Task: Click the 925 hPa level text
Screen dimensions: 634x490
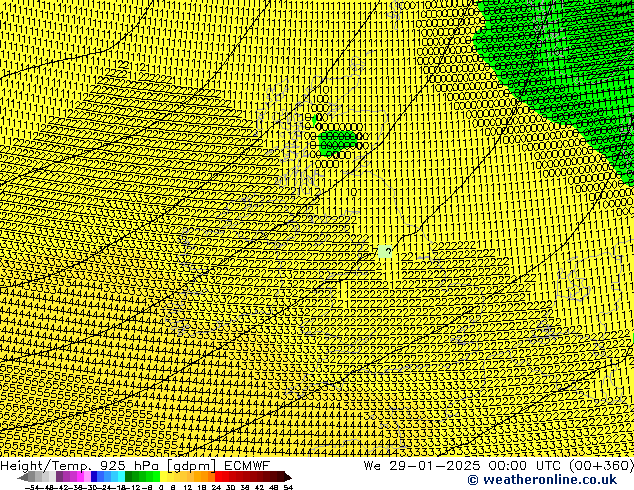Action: [x=128, y=465]
